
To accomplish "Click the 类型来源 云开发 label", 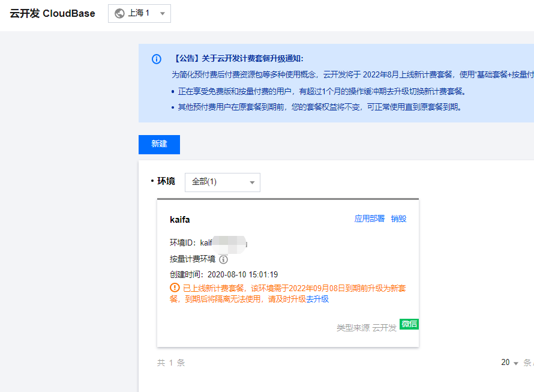I will tap(367, 328).
